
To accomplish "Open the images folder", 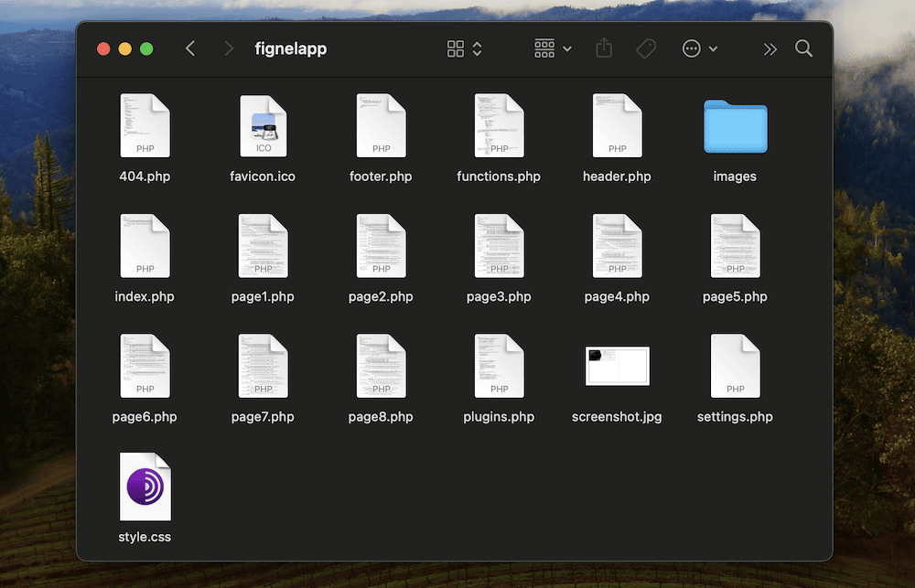I will 735,127.
